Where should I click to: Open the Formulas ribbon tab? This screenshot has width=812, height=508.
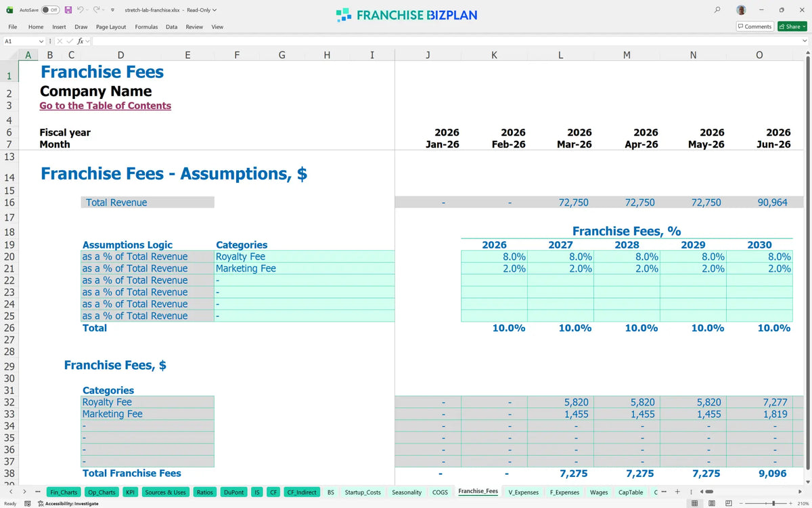coord(146,27)
